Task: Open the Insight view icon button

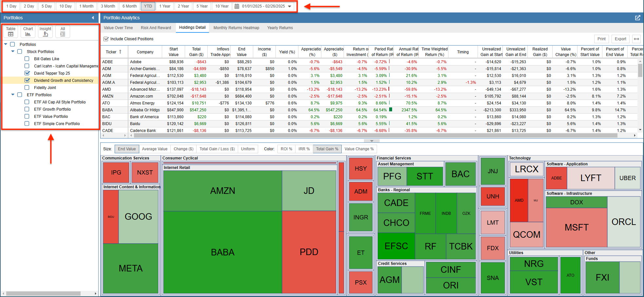Action: tap(45, 32)
